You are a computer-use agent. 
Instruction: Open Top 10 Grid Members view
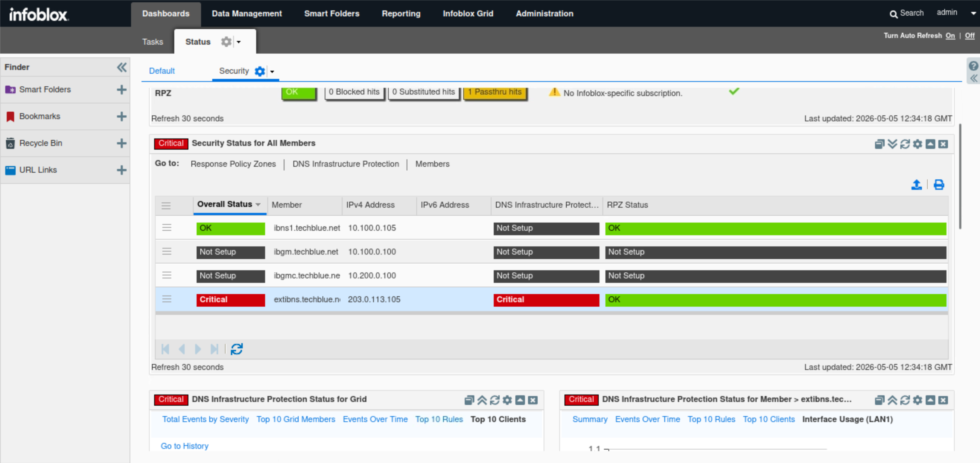point(296,419)
